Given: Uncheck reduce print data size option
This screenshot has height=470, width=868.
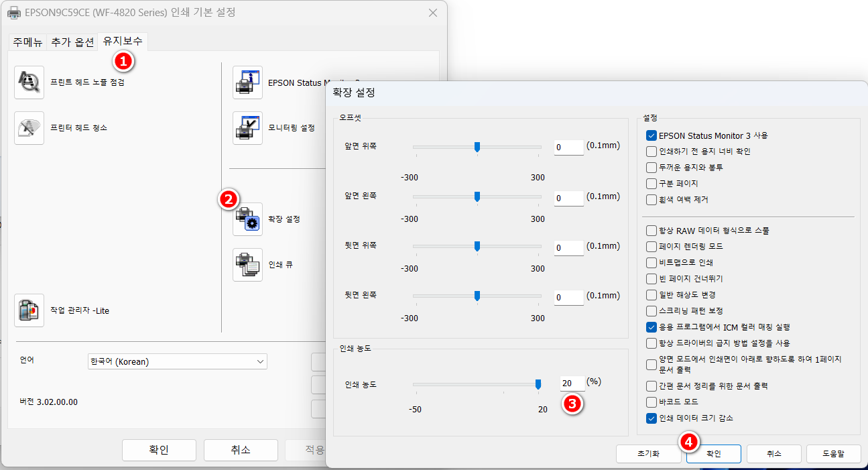Looking at the screenshot, I should [x=651, y=418].
